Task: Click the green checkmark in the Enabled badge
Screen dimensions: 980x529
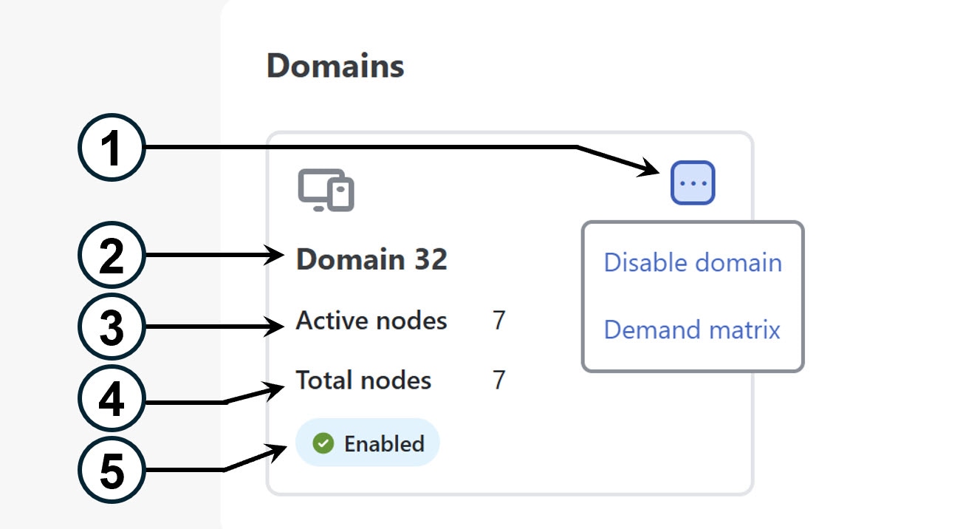Action: coord(323,443)
